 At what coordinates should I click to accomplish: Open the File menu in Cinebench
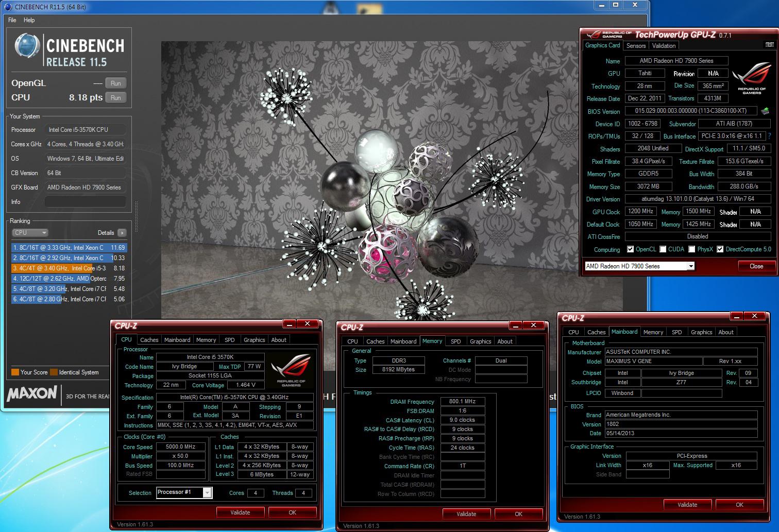(x=12, y=20)
